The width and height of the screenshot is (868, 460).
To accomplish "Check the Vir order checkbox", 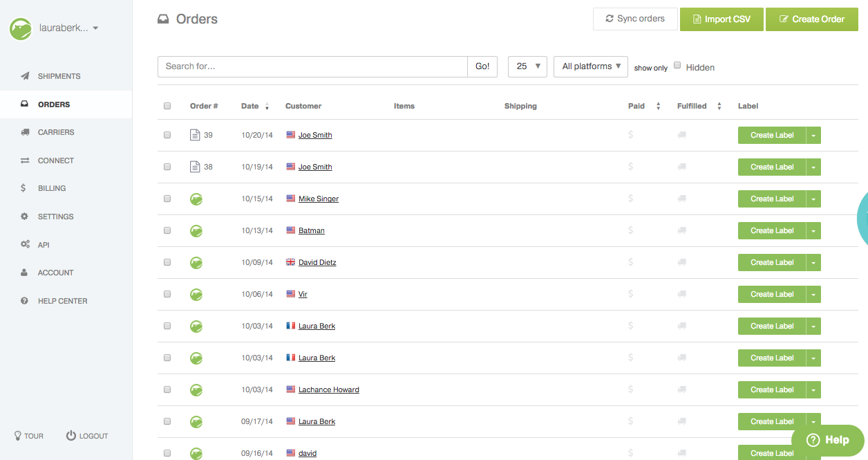I will 167,294.
